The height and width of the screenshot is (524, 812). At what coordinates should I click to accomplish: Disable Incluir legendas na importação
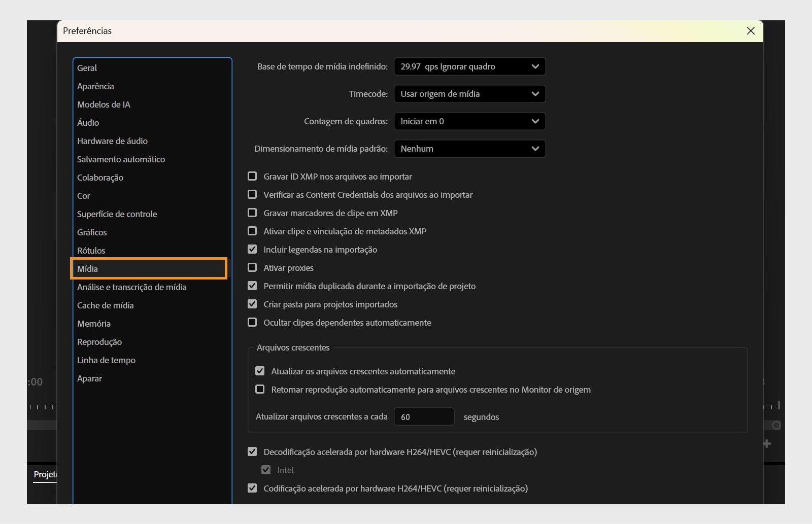click(252, 249)
